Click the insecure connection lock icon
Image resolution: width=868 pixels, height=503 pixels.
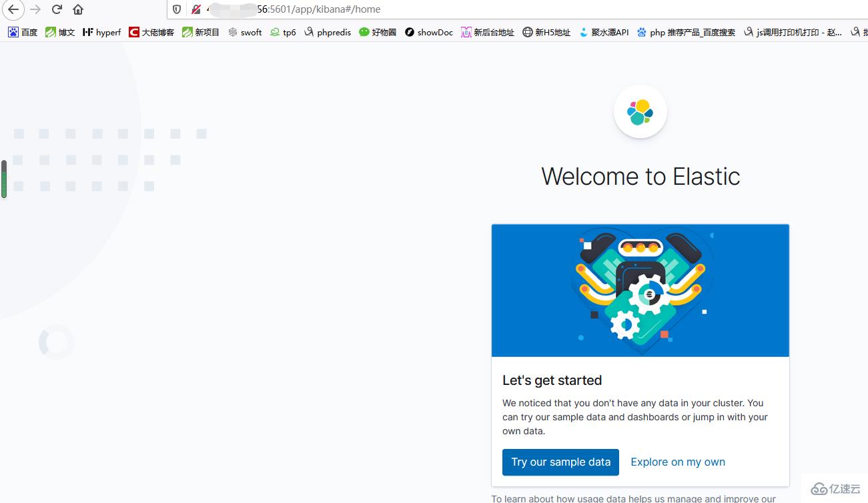click(x=196, y=9)
